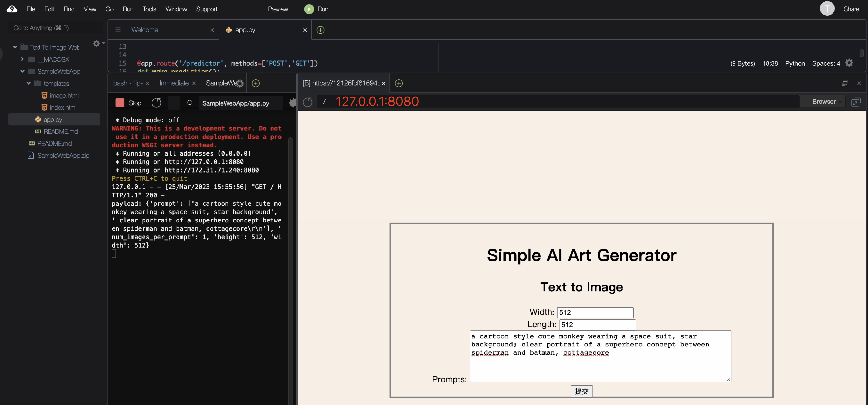Collapse the Text-To-Image-Web root folder
Viewport: 868px width, 405px height.
[x=15, y=47]
